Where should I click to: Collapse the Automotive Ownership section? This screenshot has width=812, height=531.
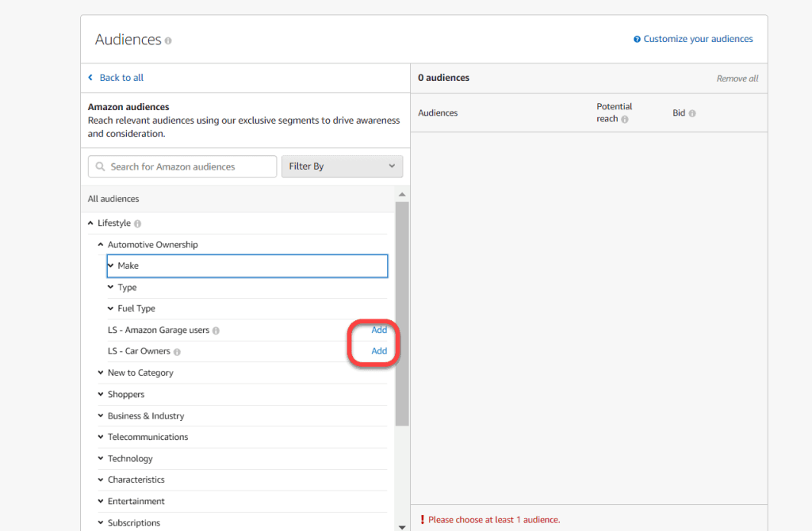(x=101, y=245)
